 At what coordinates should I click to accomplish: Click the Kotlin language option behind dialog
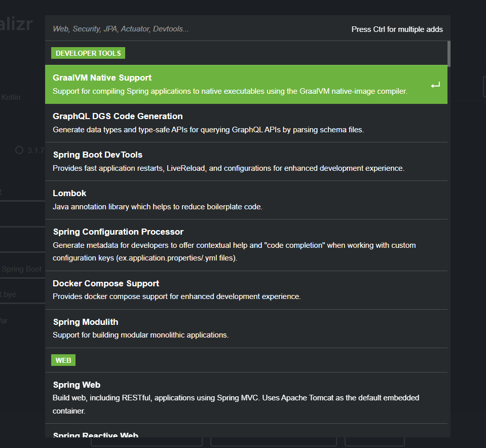click(x=11, y=97)
